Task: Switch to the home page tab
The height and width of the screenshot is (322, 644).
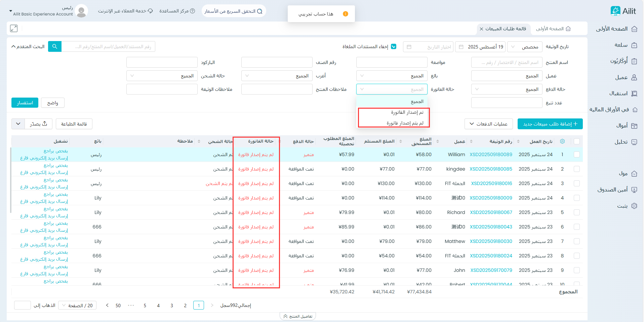Action: (x=553, y=29)
